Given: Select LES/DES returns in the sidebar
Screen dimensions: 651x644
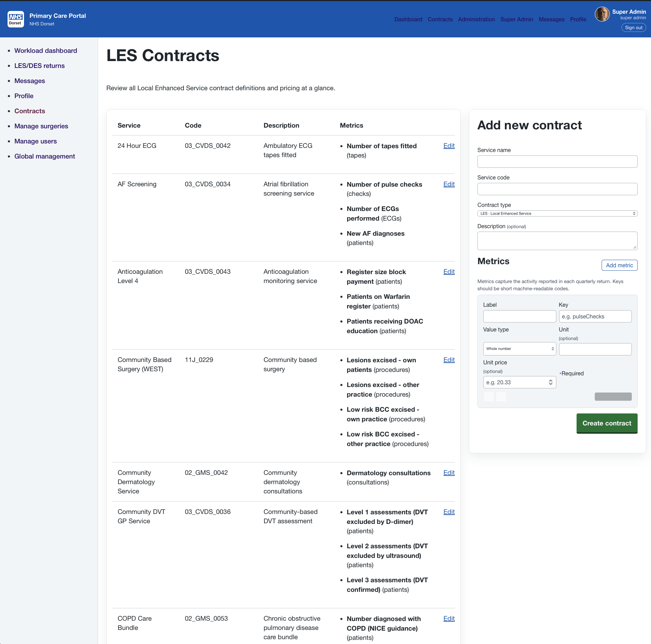Looking at the screenshot, I should pyautogui.click(x=39, y=66).
